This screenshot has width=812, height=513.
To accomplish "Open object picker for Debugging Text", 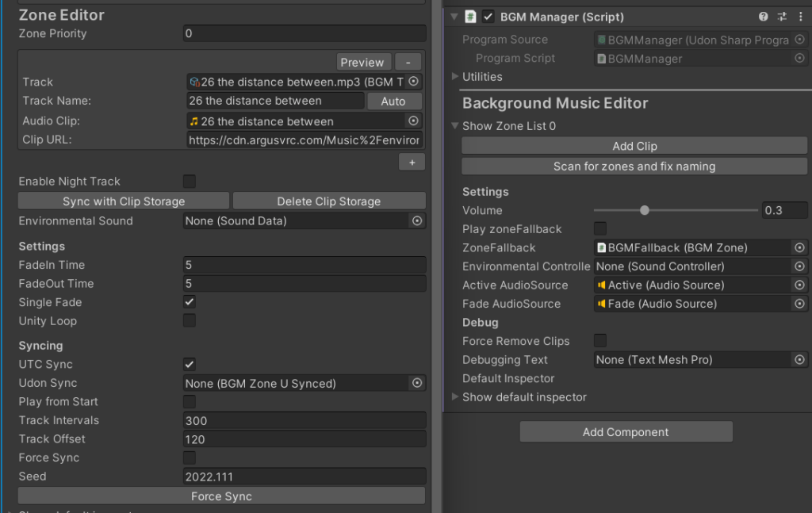I will (799, 360).
